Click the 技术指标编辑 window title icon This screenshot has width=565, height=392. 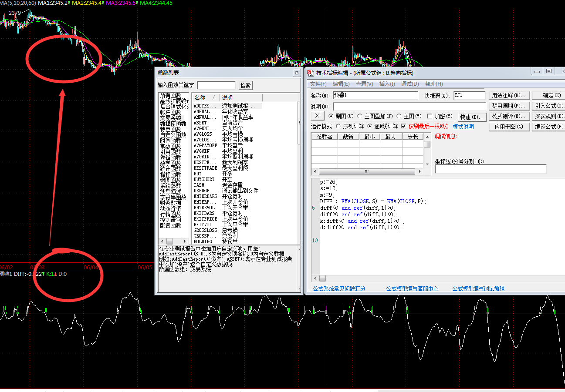[x=310, y=73]
